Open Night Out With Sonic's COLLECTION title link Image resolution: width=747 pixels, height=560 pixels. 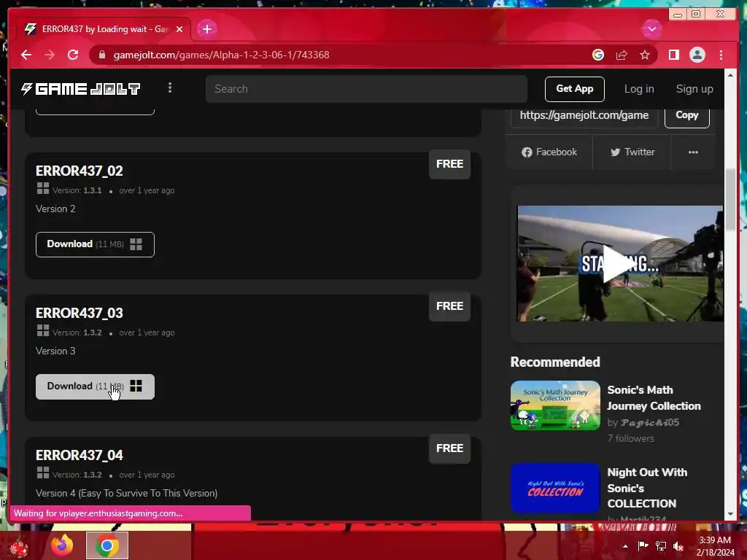click(647, 488)
